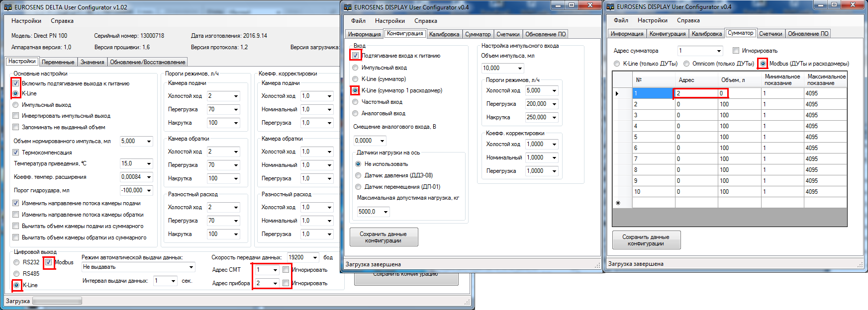The image size is (868, 310).
Task: Toggle the Термокомпенсация checkbox
Action: click(x=16, y=153)
